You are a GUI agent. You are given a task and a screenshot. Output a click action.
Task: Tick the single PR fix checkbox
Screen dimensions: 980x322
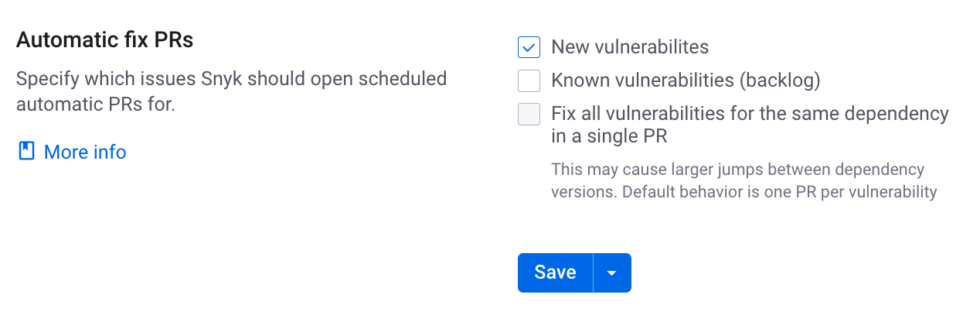tap(529, 114)
